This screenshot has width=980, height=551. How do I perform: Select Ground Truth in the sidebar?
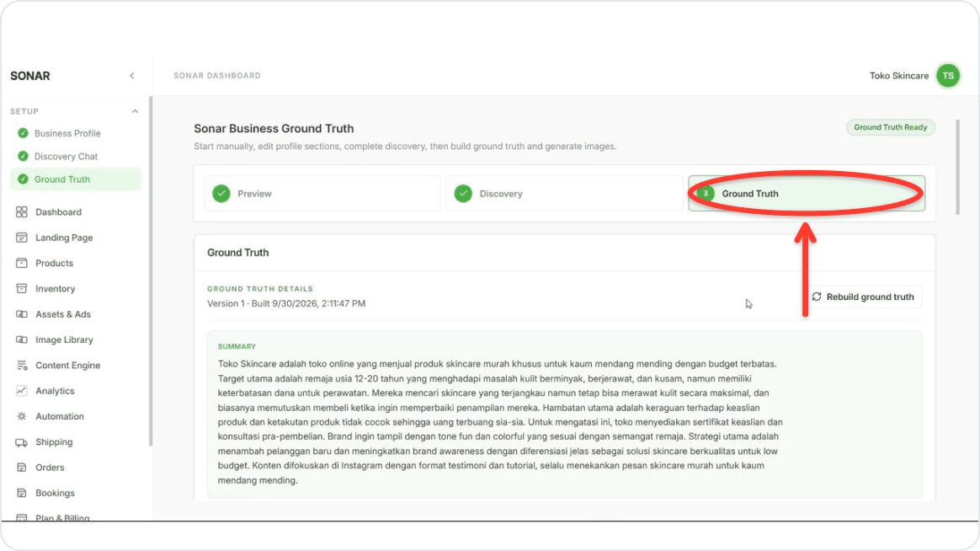(x=76, y=179)
